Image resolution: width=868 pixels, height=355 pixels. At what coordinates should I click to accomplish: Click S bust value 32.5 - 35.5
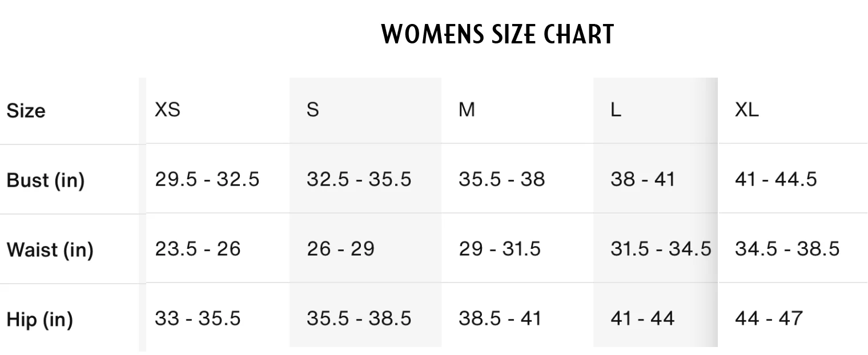click(x=359, y=180)
